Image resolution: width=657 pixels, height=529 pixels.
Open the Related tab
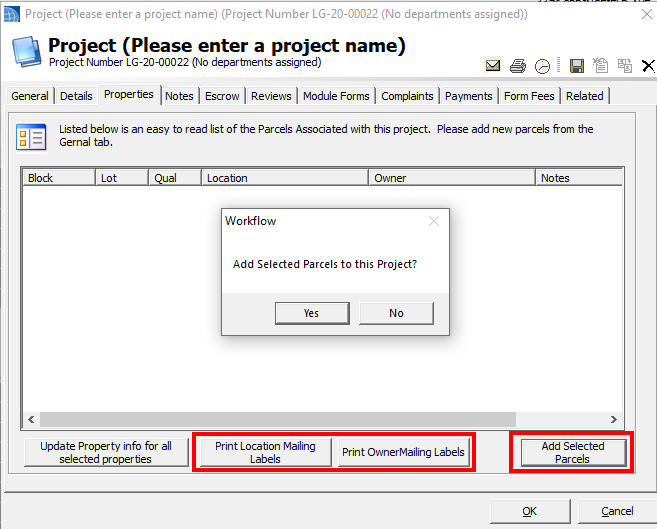585,96
